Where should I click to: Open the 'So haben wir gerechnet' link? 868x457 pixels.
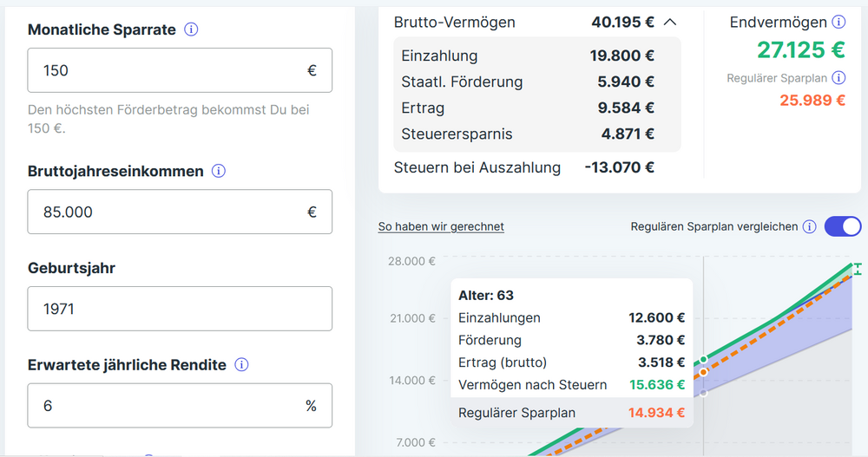tap(441, 226)
